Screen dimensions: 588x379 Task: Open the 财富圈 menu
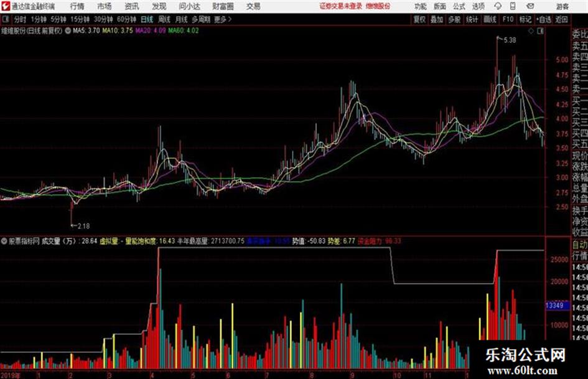click(x=223, y=6)
